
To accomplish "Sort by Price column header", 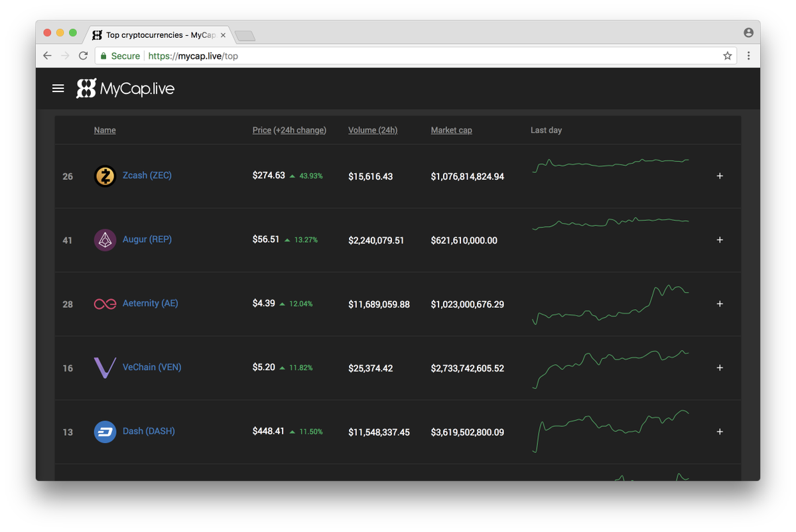I will [x=262, y=130].
